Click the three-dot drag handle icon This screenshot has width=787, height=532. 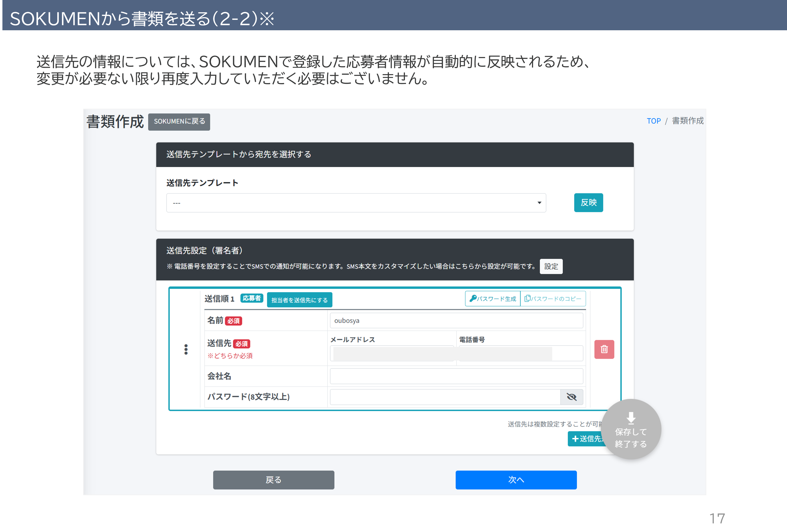(x=186, y=349)
